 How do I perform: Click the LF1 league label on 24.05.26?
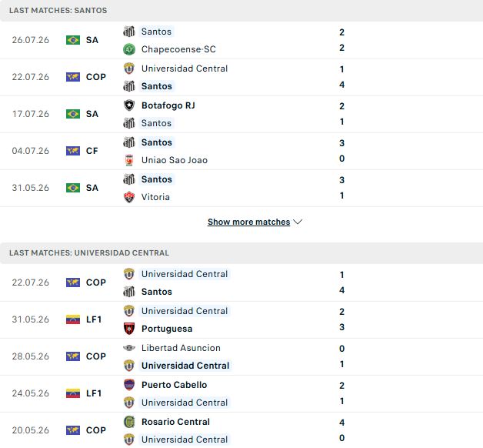[94, 393]
